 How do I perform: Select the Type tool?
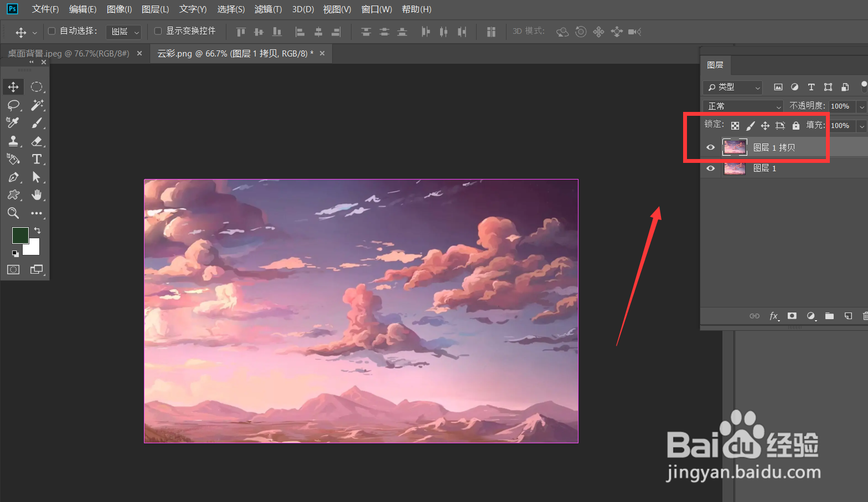coord(37,159)
